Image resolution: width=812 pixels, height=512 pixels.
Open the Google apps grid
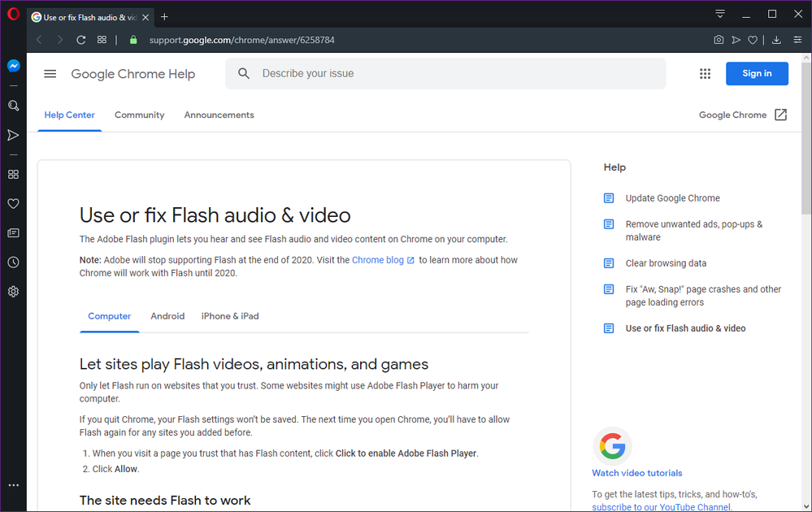[705, 74]
